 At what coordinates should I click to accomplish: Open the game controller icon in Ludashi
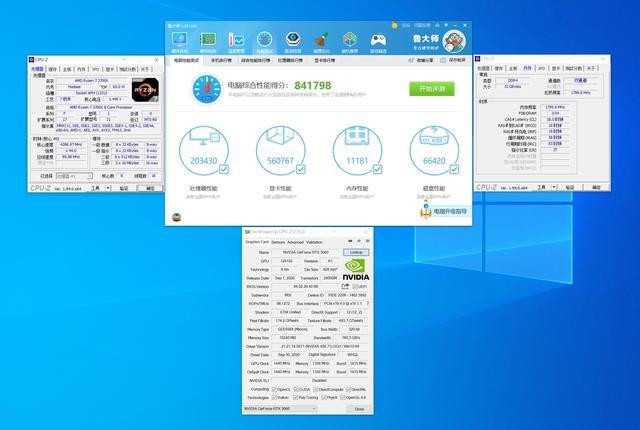coord(378,40)
